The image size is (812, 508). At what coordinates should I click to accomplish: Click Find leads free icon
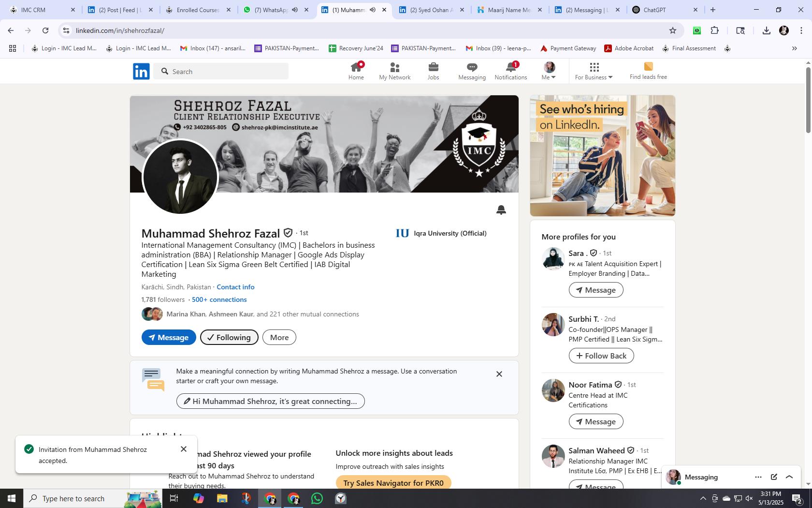(x=648, y=67)
